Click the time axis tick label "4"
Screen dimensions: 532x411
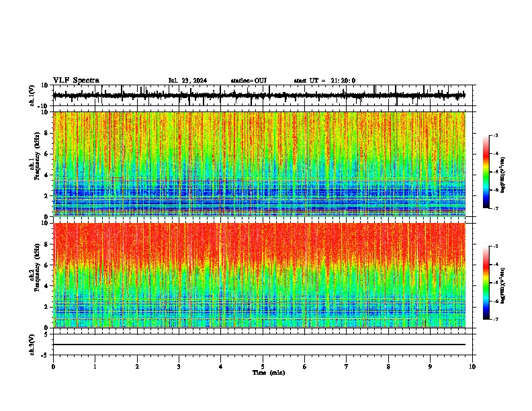pyautogui.click(x=221, y=367)
